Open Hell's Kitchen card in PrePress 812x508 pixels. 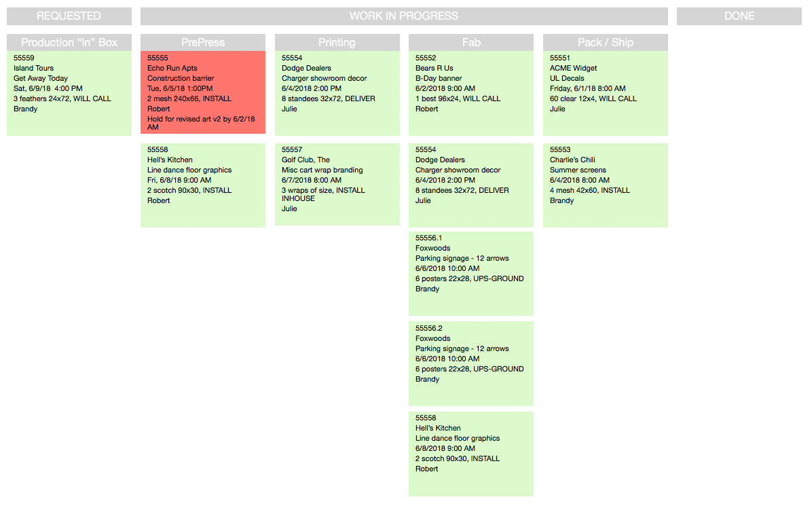[203, 185]
